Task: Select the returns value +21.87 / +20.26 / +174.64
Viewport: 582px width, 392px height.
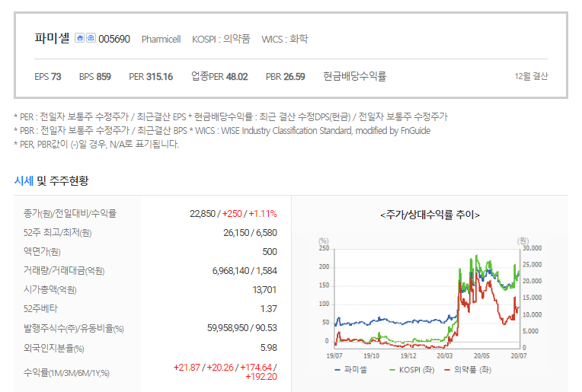Action: tap(225, 372)
